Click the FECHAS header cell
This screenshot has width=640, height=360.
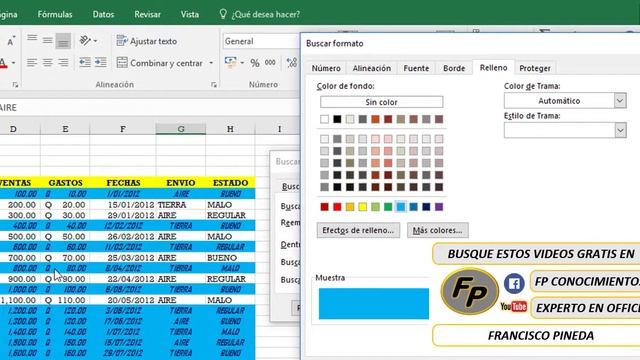(x=123, y=183)
